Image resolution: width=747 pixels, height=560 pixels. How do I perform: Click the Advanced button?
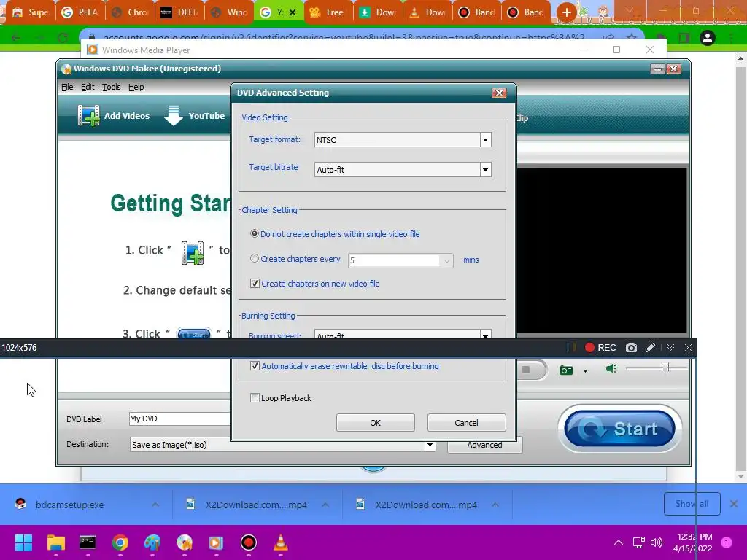(484, 446)
